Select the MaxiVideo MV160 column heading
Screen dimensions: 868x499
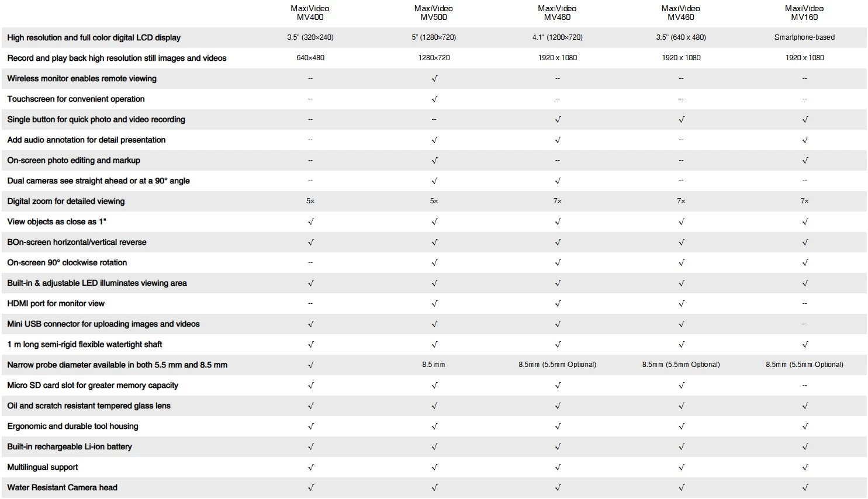pyautogui.click(x=804, y=13)
